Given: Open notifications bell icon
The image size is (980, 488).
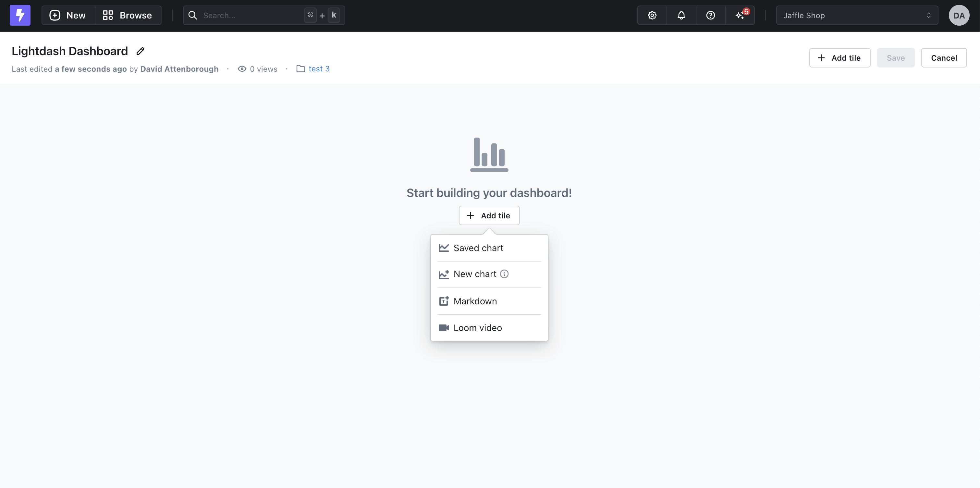Looking at the screenshot, I should pyautogui.click(x=681, y=15).
